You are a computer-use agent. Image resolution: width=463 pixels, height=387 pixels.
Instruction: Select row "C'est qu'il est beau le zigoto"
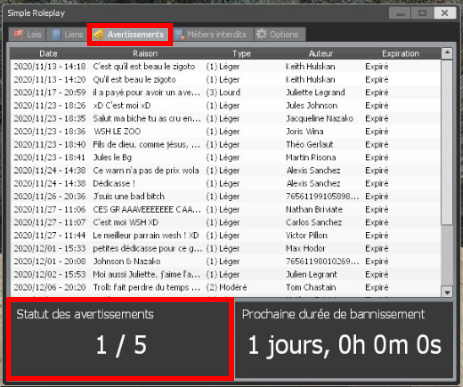coord(225,66)
